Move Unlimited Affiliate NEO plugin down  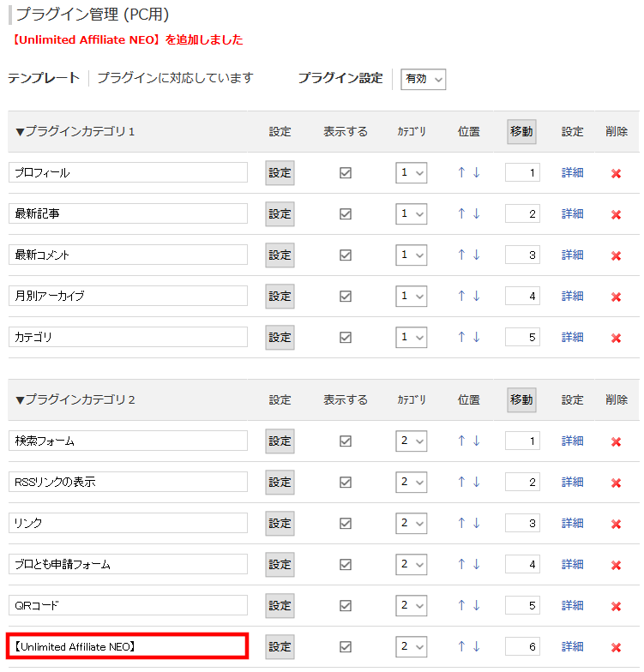click(477, 646)
